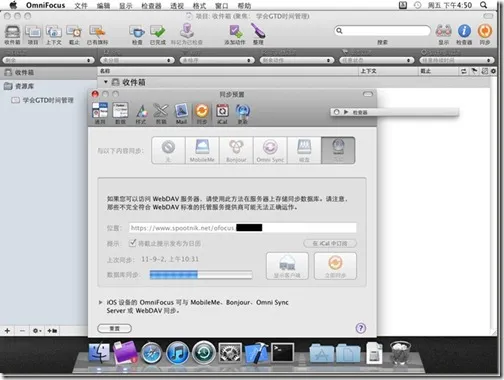The height and width of the screenshot is (380, 504).
Task: Select 资源库 in the sidebar
Action: click(48, 86)
